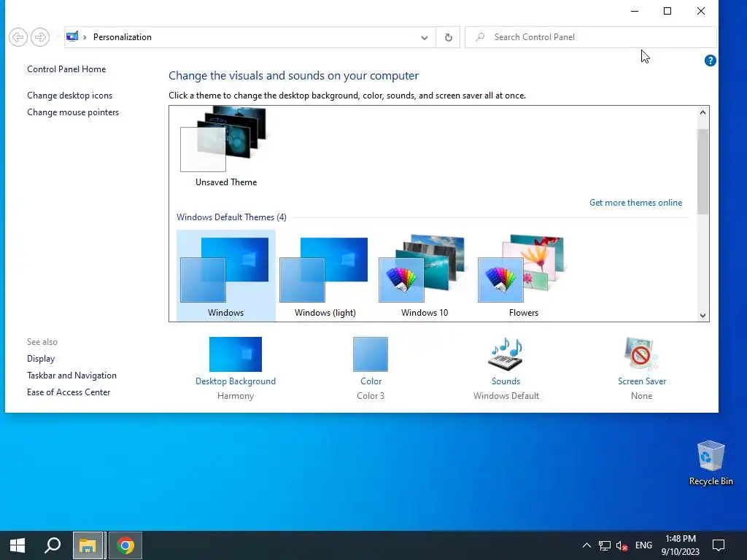
Task: Click the Search Control Panel field
Action: (591, 37)
